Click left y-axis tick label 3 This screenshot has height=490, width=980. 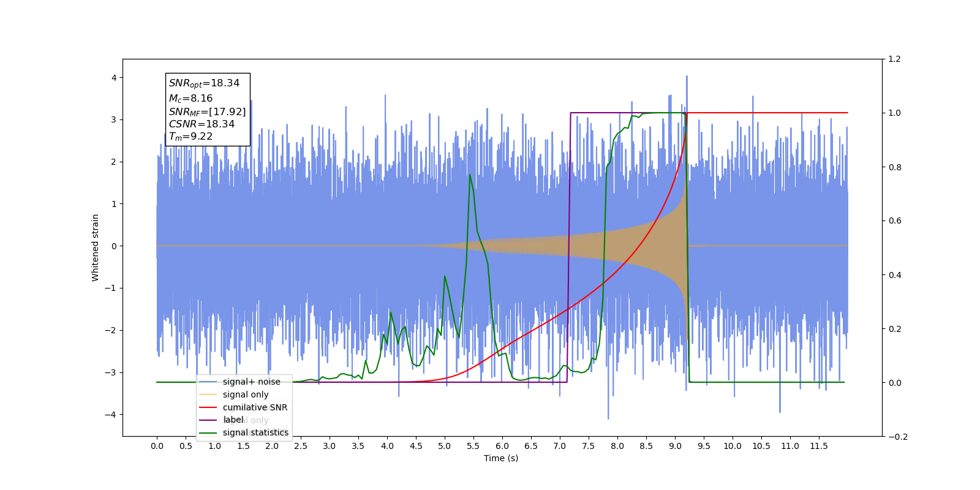coord(114,119)
